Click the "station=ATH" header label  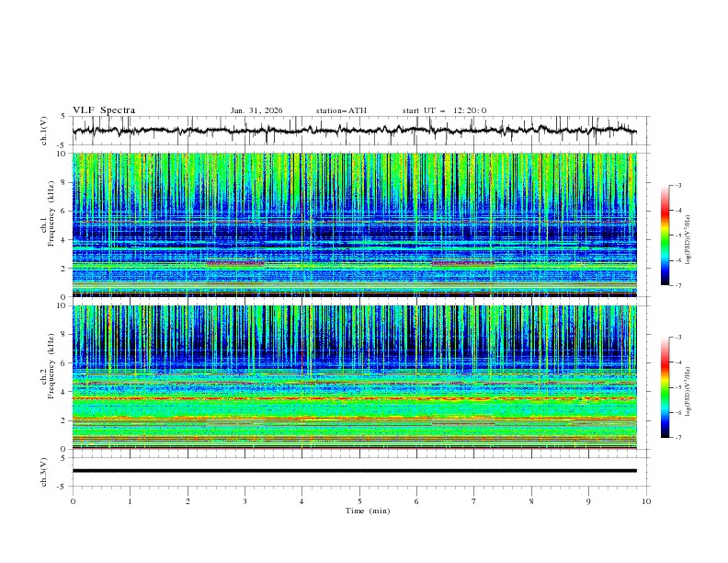341,110
